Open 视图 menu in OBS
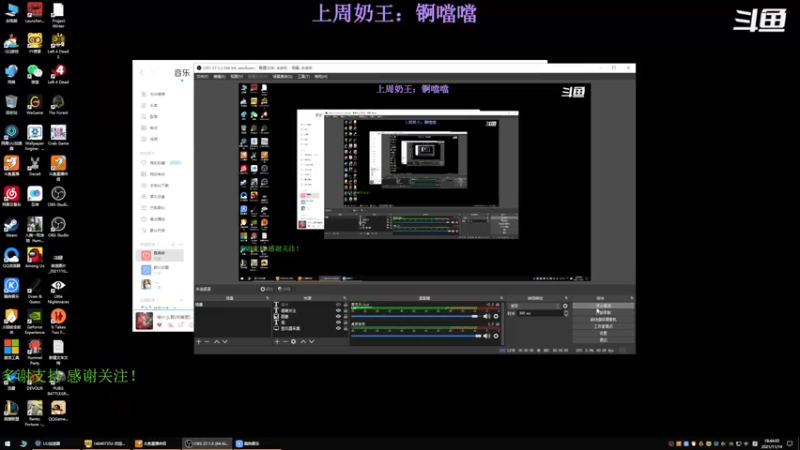Image resolution: width=800 pixels, height=450 pixels. pos(237,77)
